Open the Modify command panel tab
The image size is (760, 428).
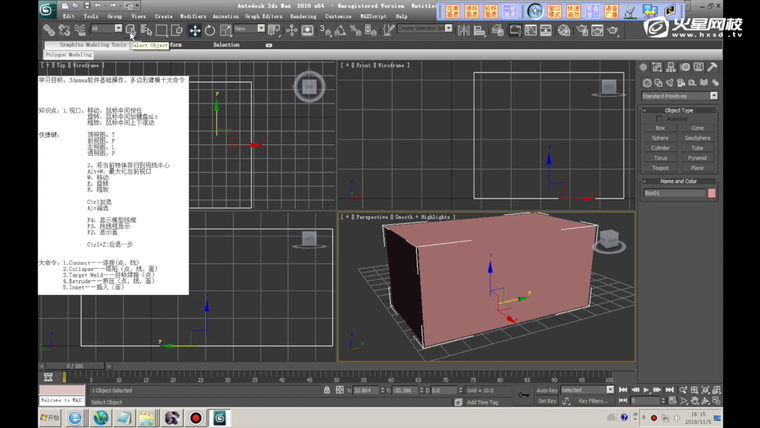[x=657, y=67]
